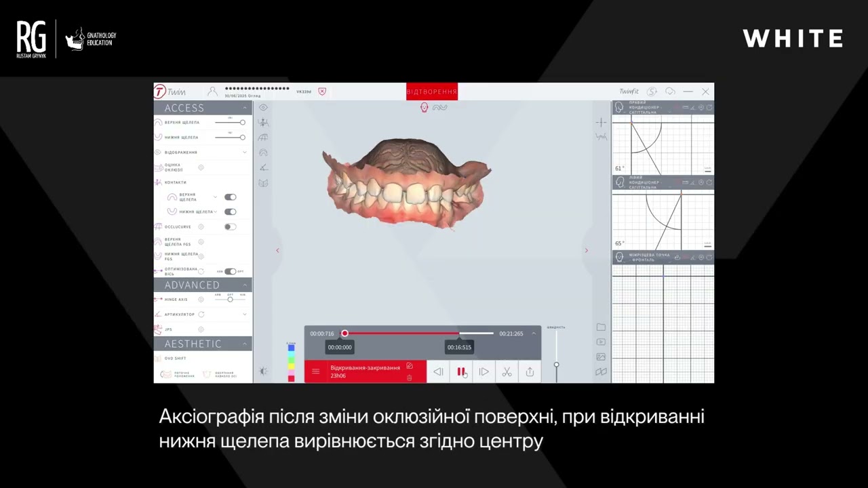Viewport: 868px width, 488px height.
Task: Click the Twimfit S circular icon
Action: coord(652,91)
